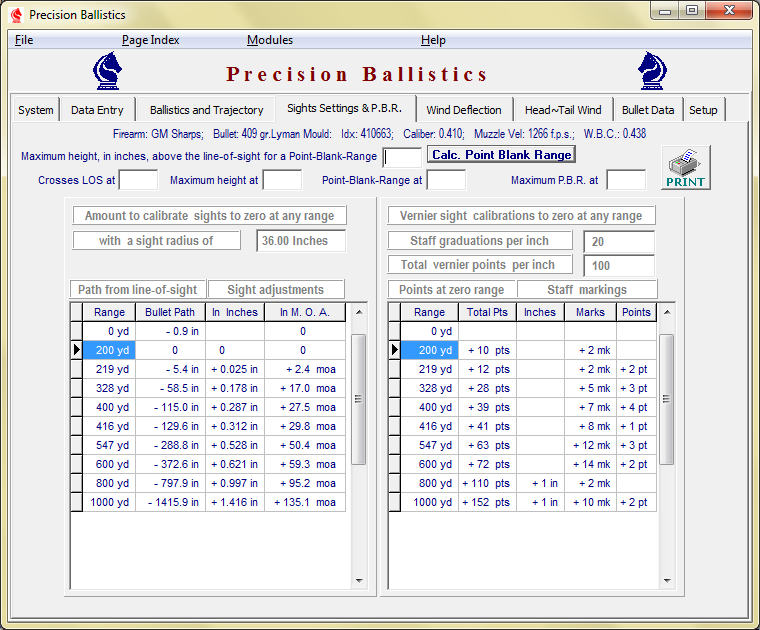This screenshot has width=760, height=630.
Task: Click bullet path - 288.8 in cell
Action: tap(170, 445)
